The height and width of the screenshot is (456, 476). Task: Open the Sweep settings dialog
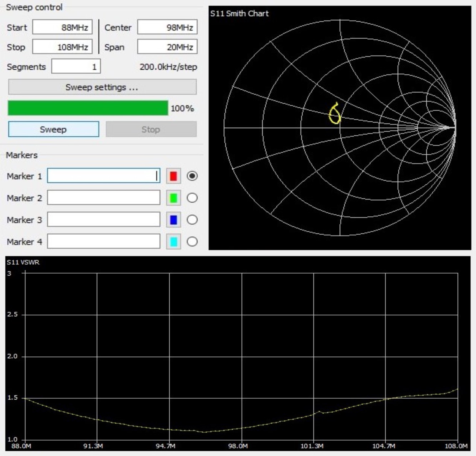click(103, 87)
